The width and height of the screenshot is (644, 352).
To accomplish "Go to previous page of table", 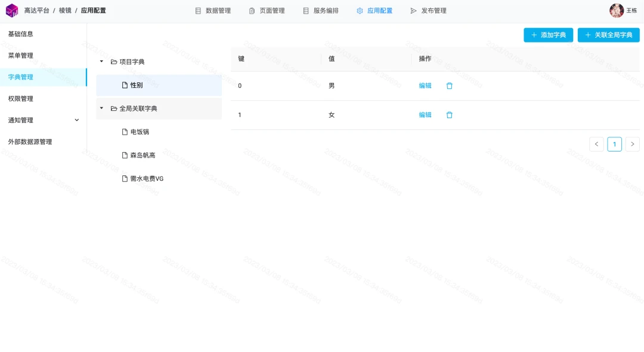I will tap(596, 144).
